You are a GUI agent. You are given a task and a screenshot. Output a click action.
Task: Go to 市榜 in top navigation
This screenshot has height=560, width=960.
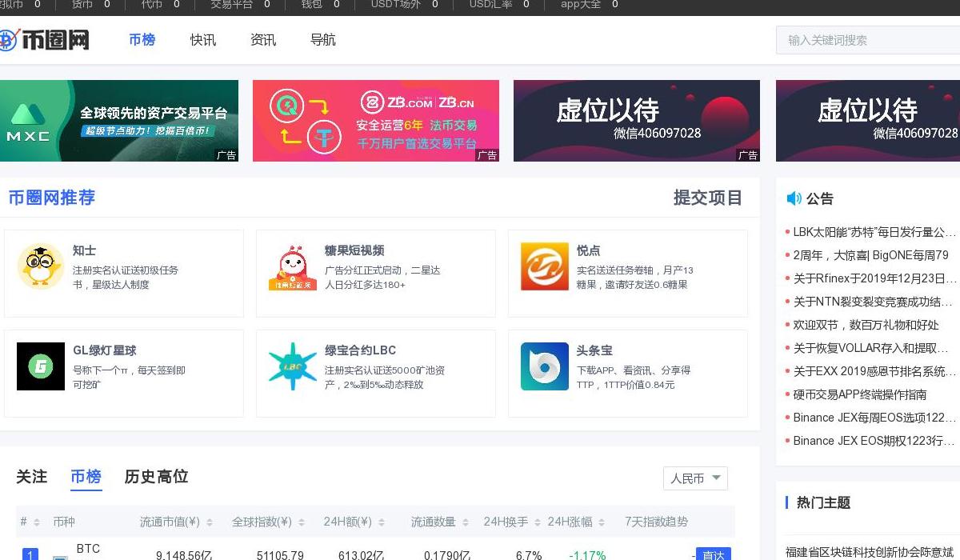coord(142,39)
